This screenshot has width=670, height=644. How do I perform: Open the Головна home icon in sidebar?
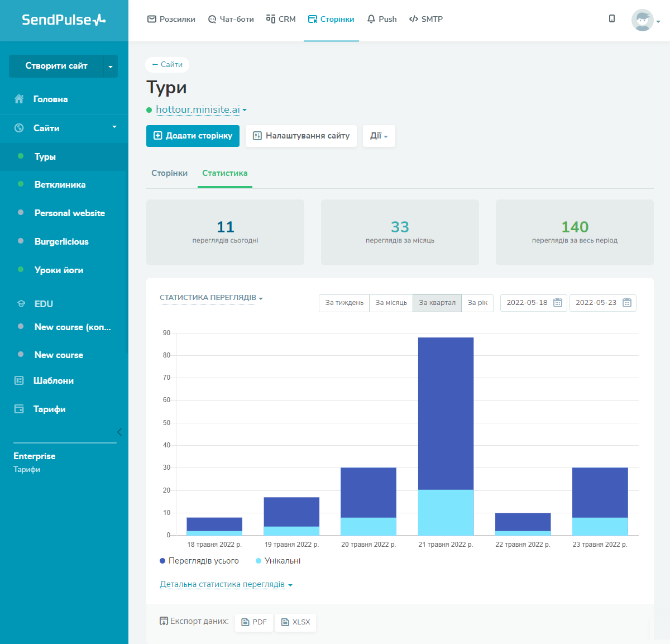click(x=19, y=99)
